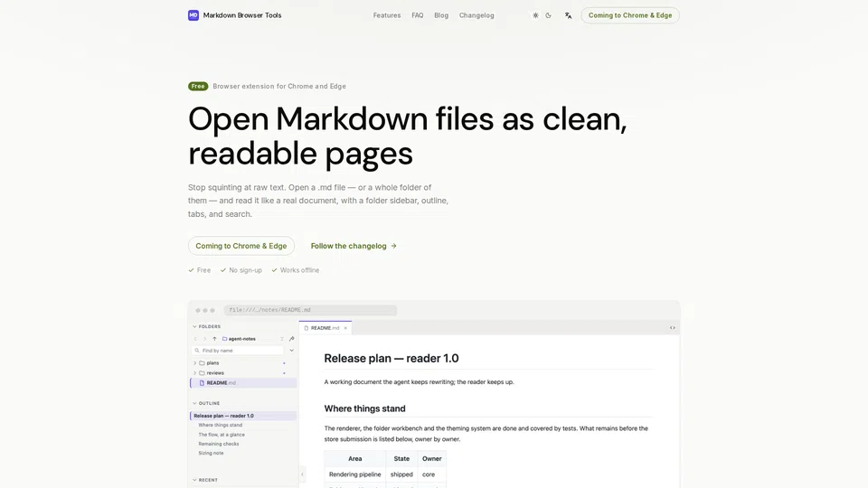Viewport: 868px width, 488px height.
Task: Click the Where things stand heading
Action: 364,408
